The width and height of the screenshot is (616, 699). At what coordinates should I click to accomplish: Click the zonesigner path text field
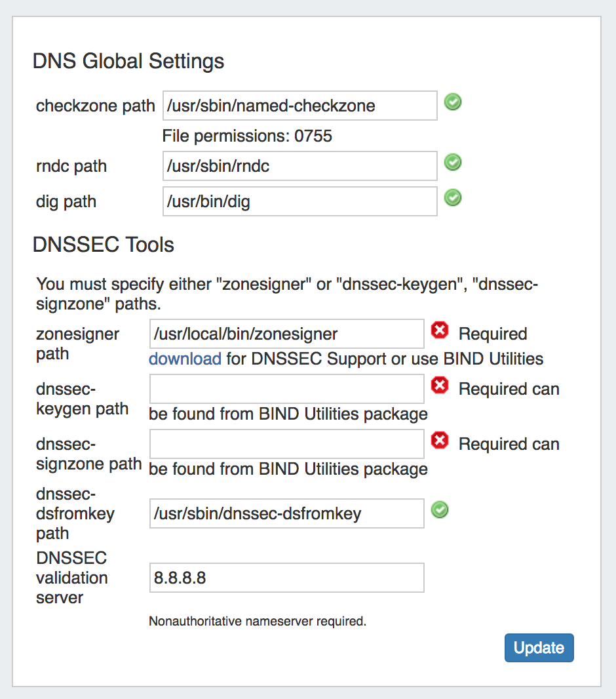(286, 334)
